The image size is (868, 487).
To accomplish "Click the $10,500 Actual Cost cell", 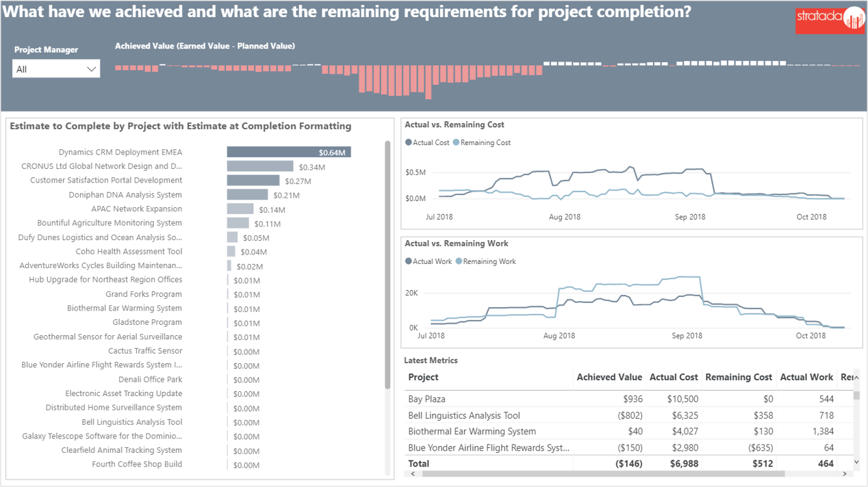I will (x=682, y=399).
